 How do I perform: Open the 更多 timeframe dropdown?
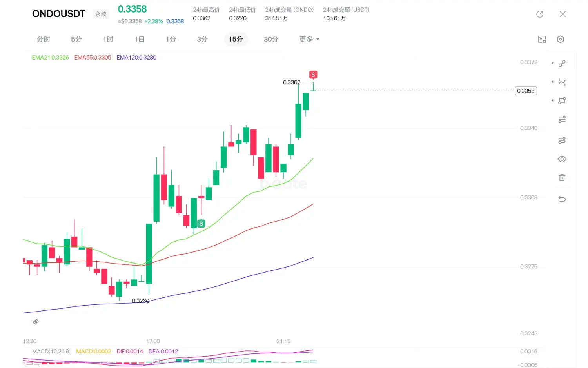[309, 39]
